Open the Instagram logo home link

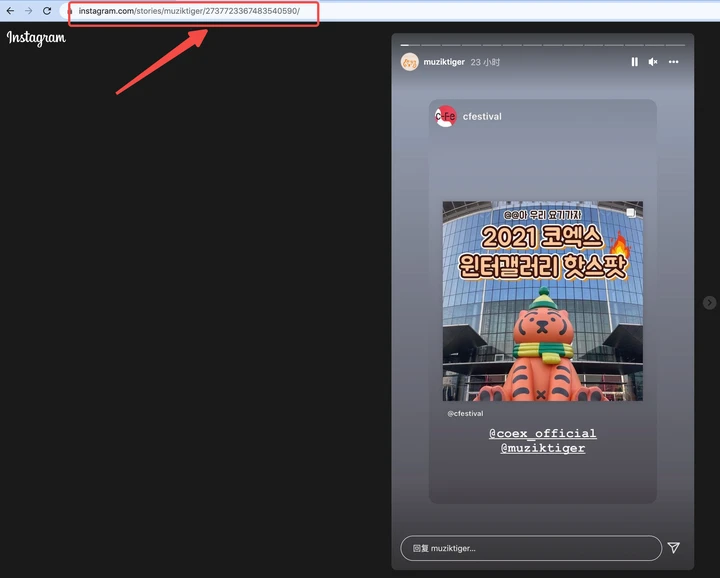pos(36,38)
